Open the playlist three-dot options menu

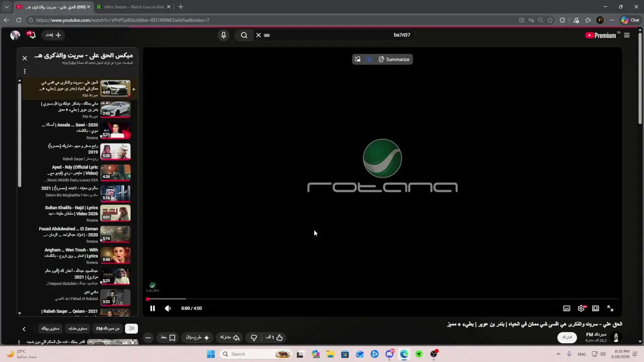point(25,71)
